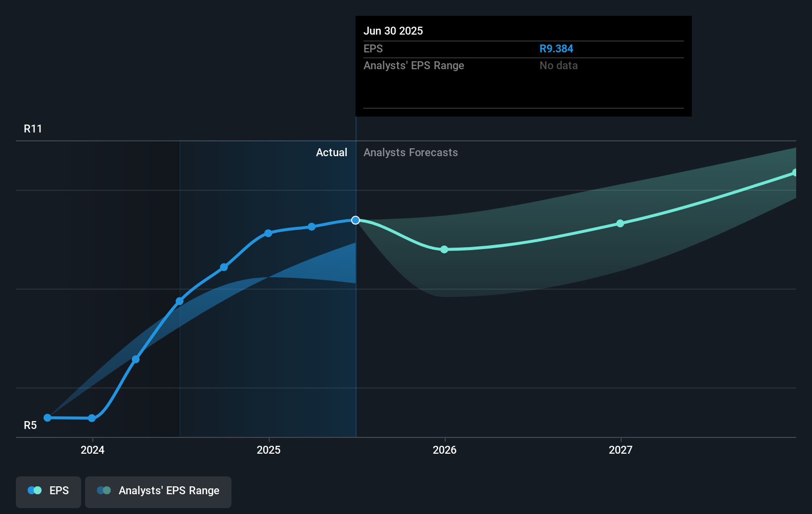Toggle the EPS series visibility in the legend

[x=48, y=491]
